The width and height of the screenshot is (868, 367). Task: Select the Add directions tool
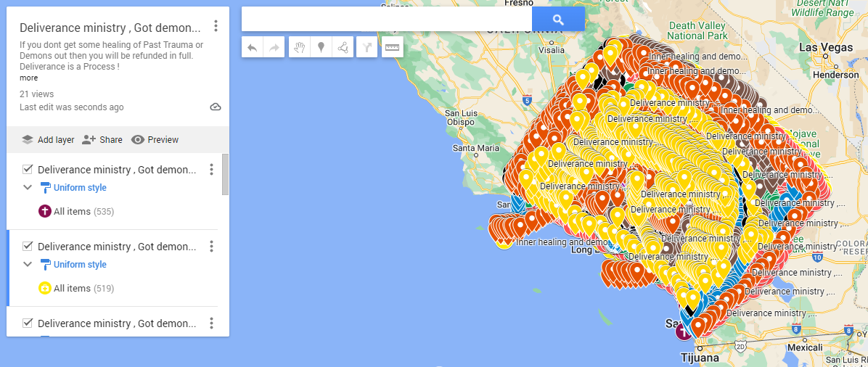tap(367, 48)
